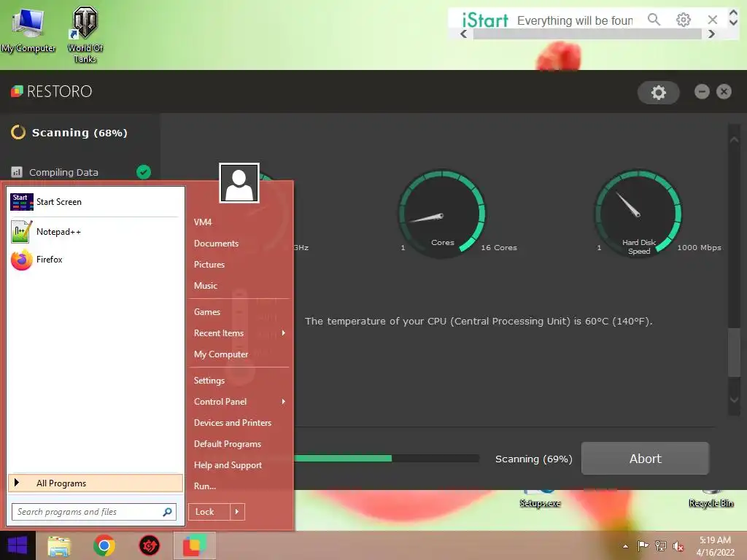747x560 pixels.
Task: Open World Of Tanks desktop shortcut
Action: 85,34
